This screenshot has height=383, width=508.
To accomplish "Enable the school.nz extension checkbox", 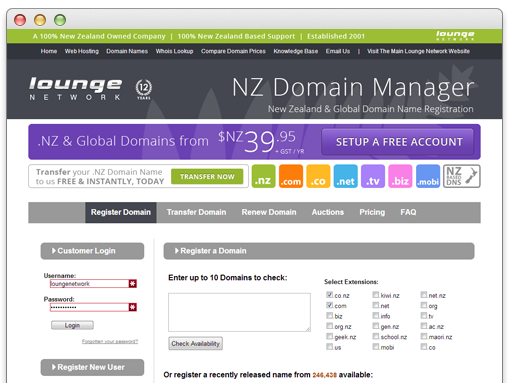I will coord(376,336).
